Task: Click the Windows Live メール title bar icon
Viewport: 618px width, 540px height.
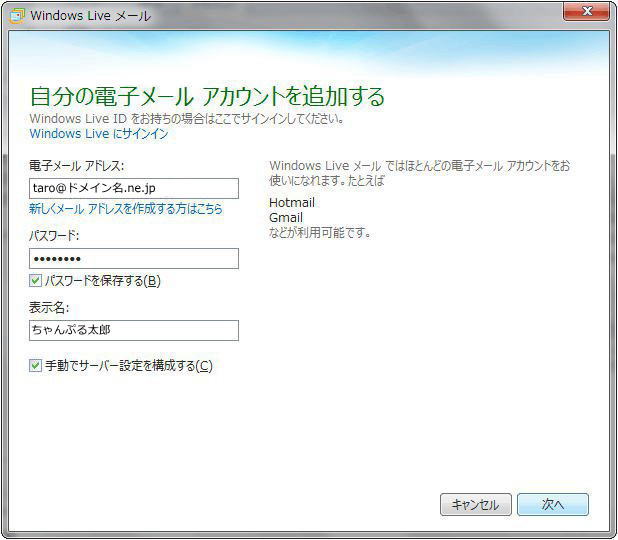Action: point(18,16)
